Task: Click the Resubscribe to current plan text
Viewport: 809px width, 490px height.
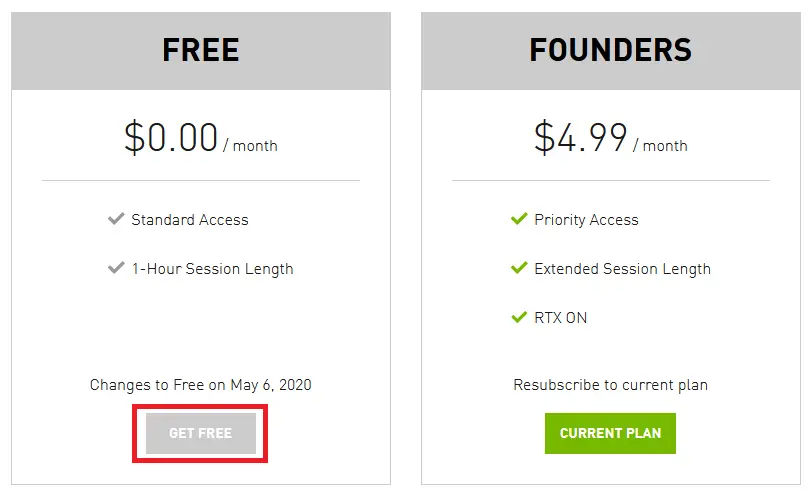Action: [x=611, y=385]
